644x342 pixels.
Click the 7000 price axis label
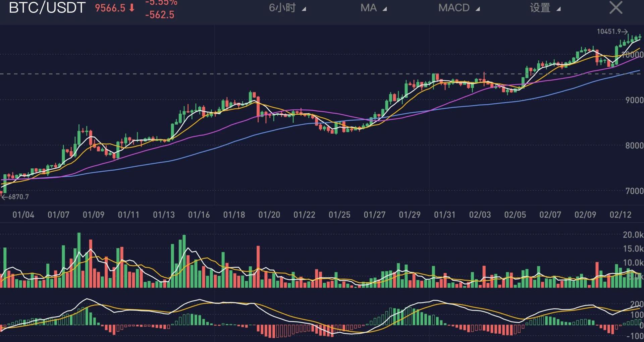pos(634,191)
